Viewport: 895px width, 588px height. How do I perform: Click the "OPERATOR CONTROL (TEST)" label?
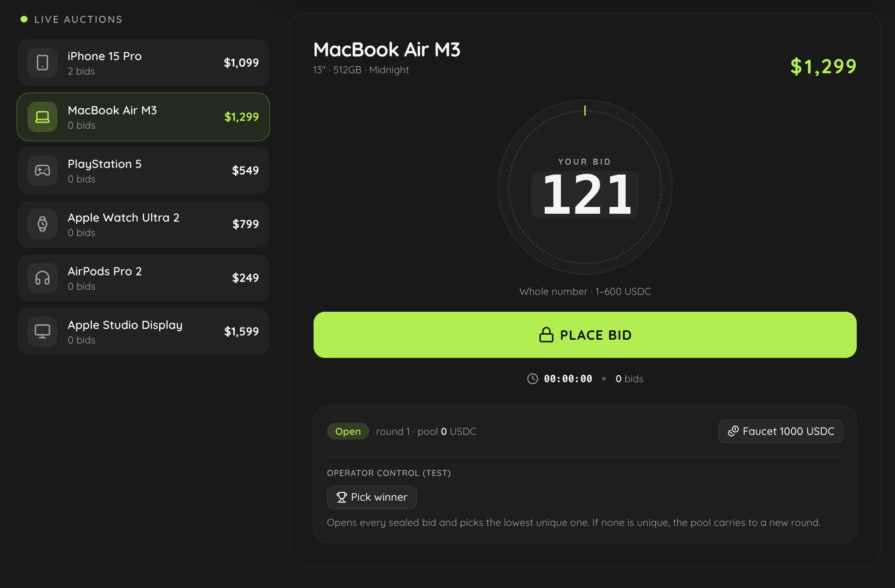coord(389,473)
